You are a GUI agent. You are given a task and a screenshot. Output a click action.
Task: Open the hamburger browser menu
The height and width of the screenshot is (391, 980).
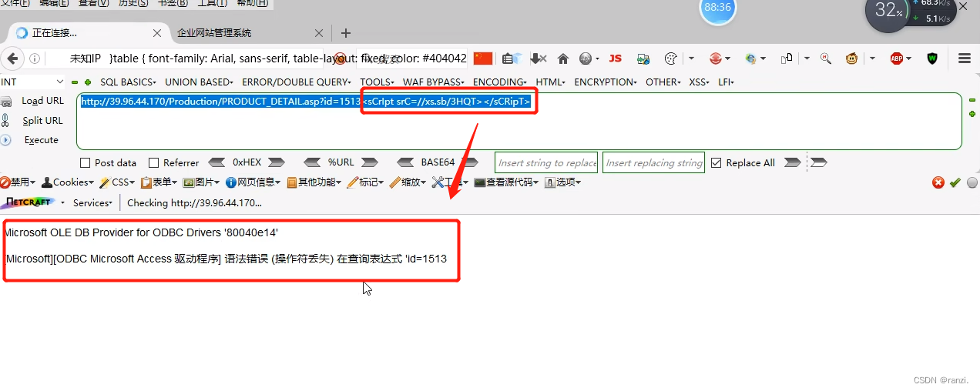pos(964,58)
